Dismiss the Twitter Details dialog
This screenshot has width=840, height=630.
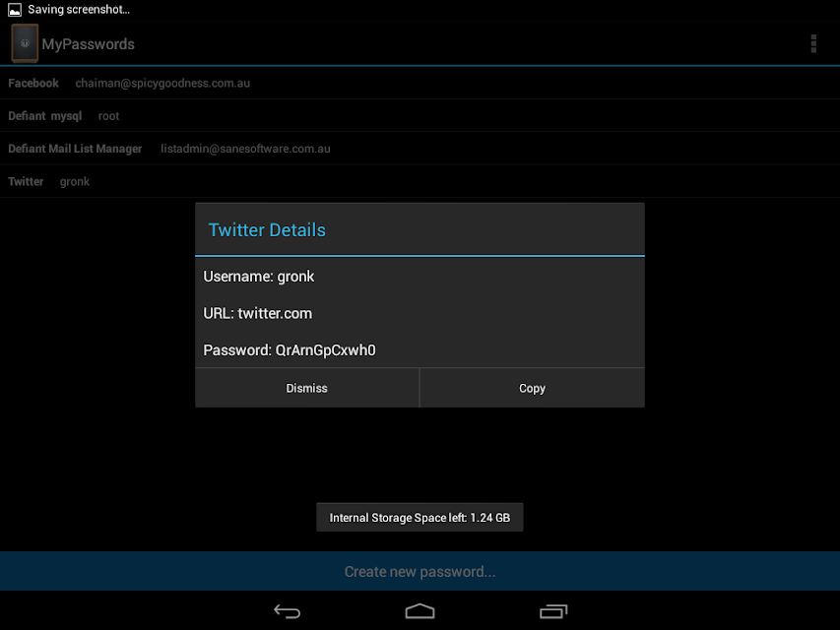(x=307, y=388)
